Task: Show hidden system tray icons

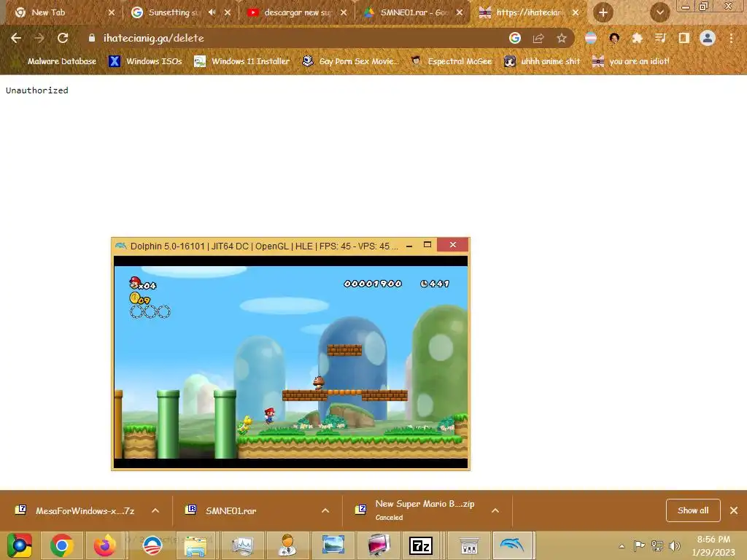Action: click(622, 546)
